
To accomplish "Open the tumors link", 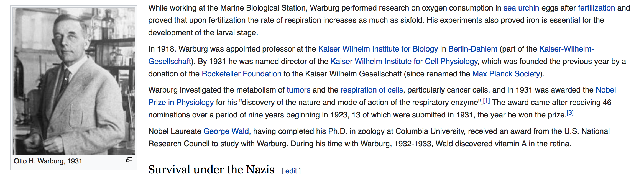I will [x=298, y=90].
